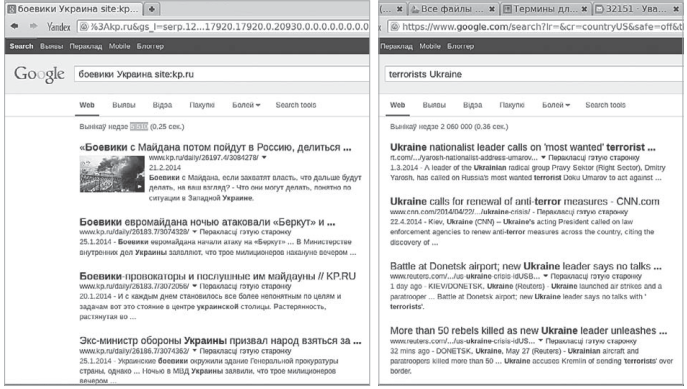Switch to the 'боевики Украина site:kp...' tab

(74, 9)
